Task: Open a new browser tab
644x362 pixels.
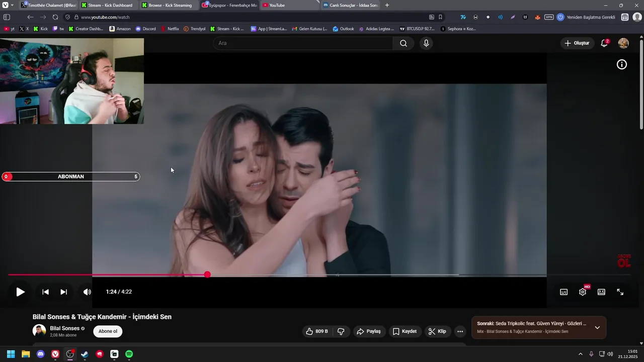Action: tap(387, 5)
